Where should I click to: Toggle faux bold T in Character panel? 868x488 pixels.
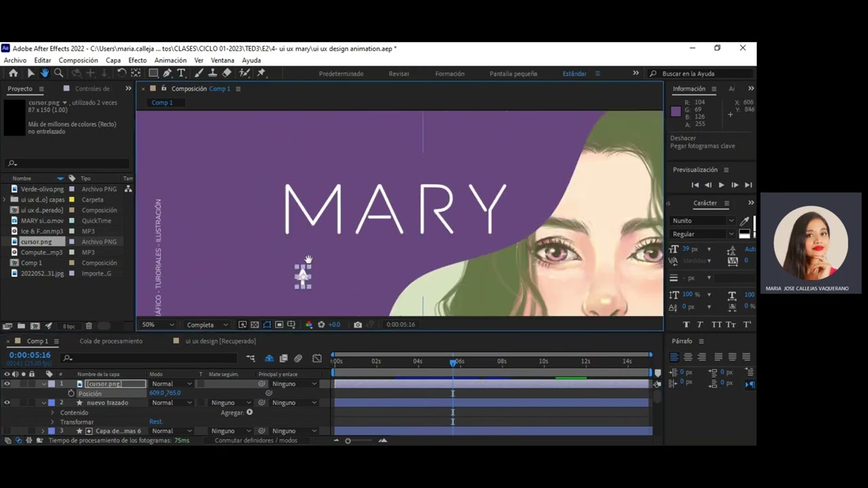tap(686, 325)
